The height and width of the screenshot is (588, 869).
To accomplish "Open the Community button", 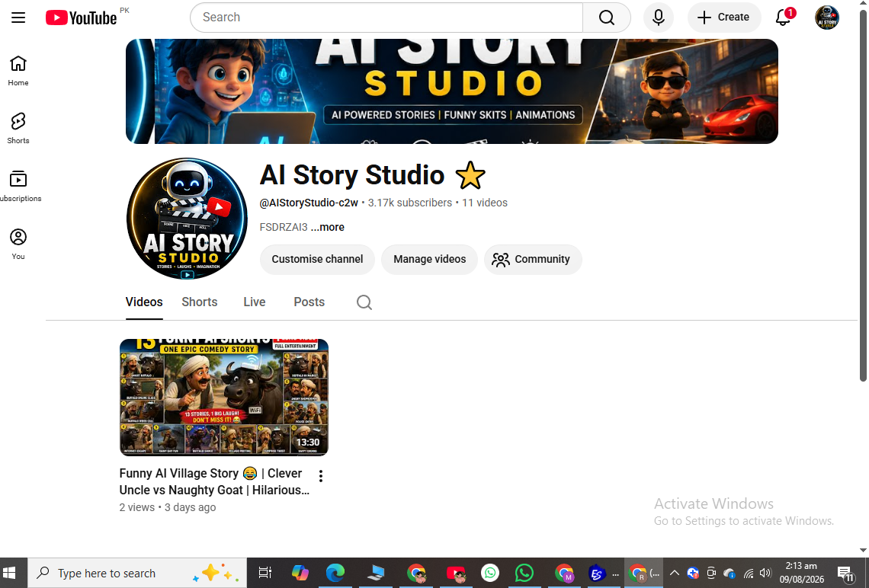I will pyautogui.click(x=533, y=259).
